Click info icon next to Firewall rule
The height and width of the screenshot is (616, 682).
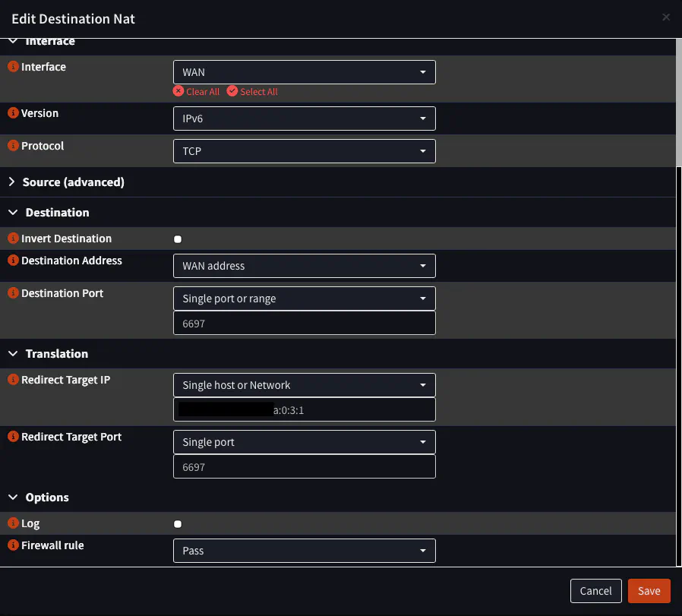[13, 545]
